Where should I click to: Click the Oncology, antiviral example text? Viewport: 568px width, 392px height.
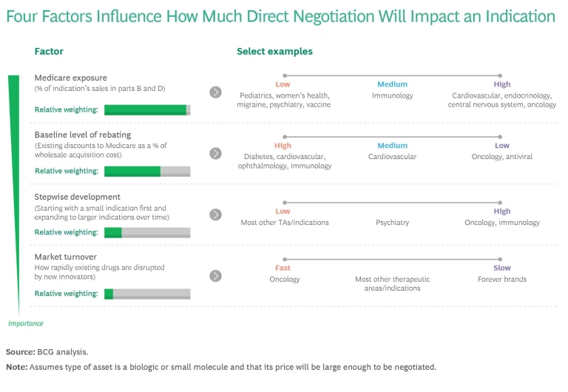(x=502, y=157)
